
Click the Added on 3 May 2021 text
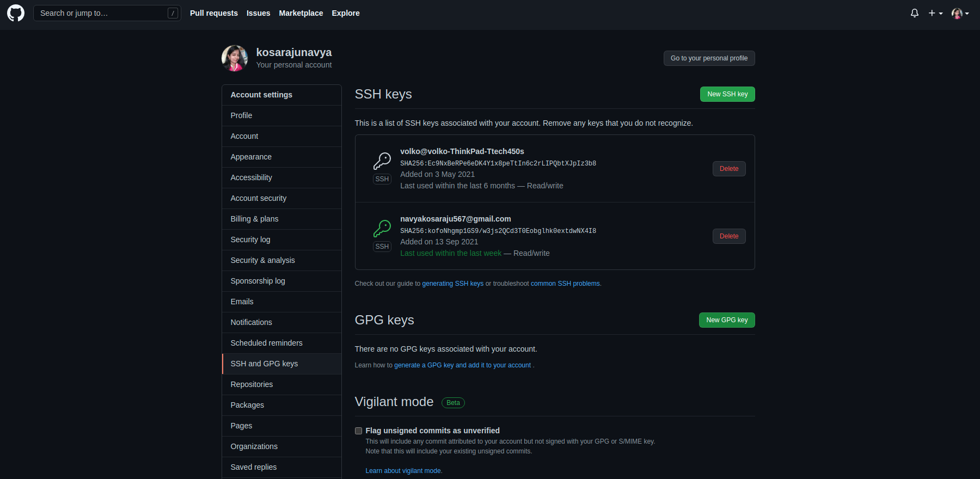pyautogui.click(x=437, y=174)
